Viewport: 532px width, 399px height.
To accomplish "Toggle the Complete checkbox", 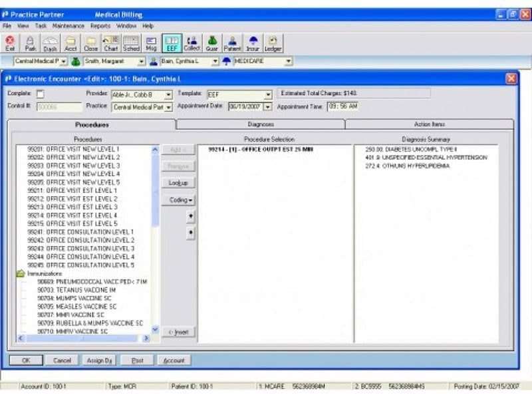I will click(40, 94).
